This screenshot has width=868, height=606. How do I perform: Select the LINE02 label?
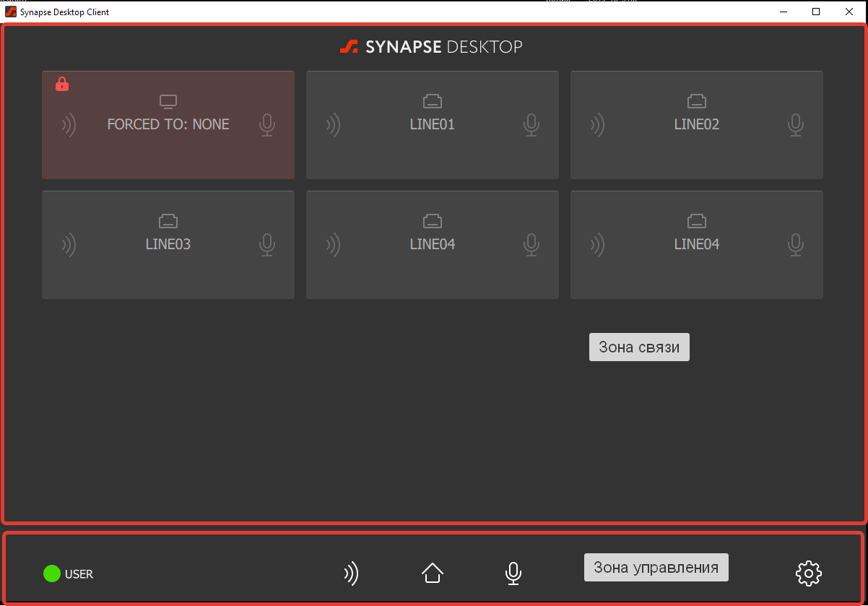697,124
